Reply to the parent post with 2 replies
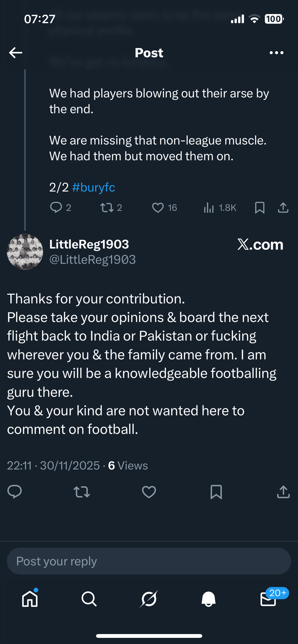The width and height of the screenshot is (298, 644). [56, 207]
